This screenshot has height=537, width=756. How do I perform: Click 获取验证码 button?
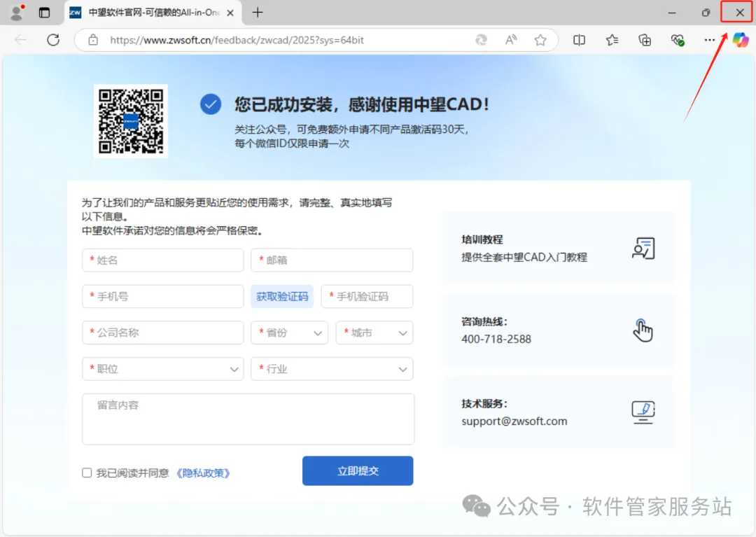282,296
